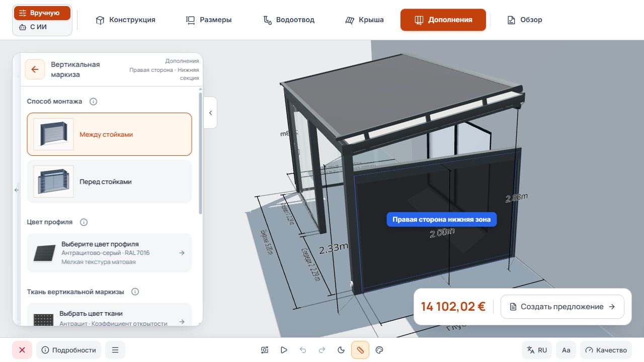The width and height of the screenshot is (644, 362).
Task: Switch to Вручную mode
Action: (42, 13)
